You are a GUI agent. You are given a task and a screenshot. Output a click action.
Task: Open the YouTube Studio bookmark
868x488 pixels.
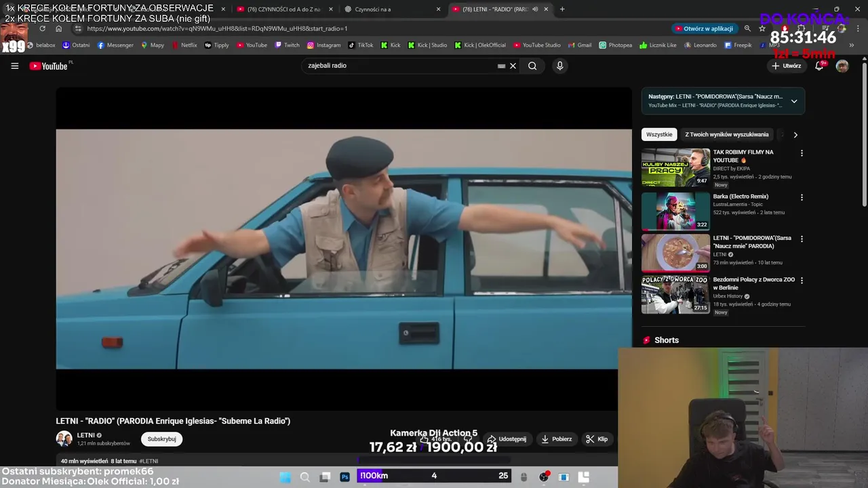536,45
